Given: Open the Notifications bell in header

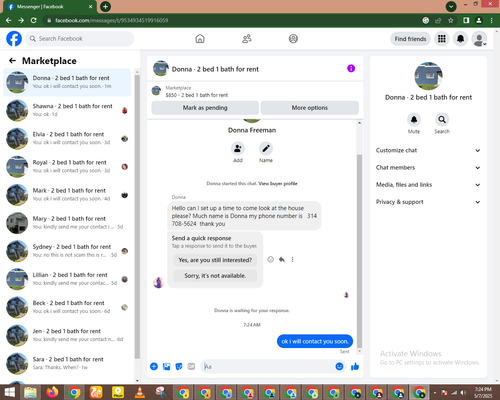Looking at the screenshot, I should (x=460, y=39).
